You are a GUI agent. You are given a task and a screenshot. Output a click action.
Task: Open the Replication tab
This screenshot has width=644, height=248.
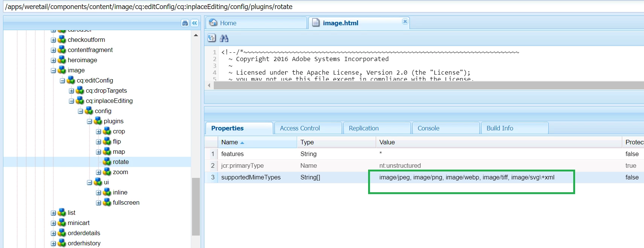tap(377, 128)
